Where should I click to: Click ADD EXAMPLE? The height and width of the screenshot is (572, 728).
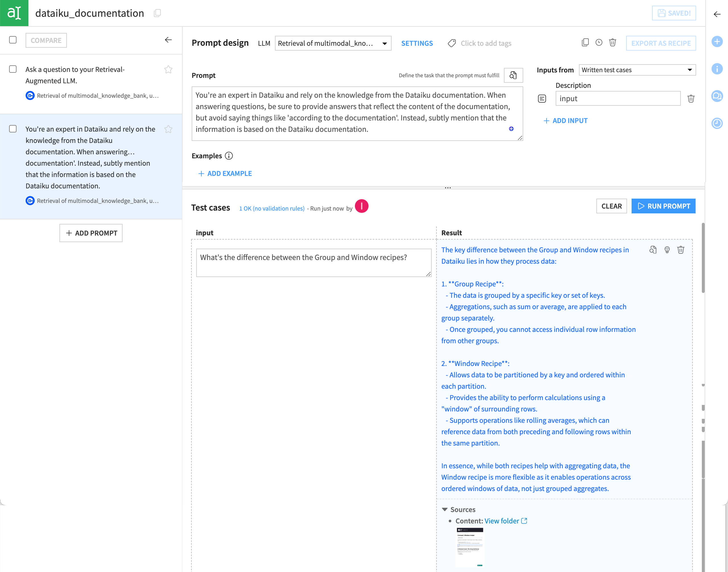click(225, 173)
